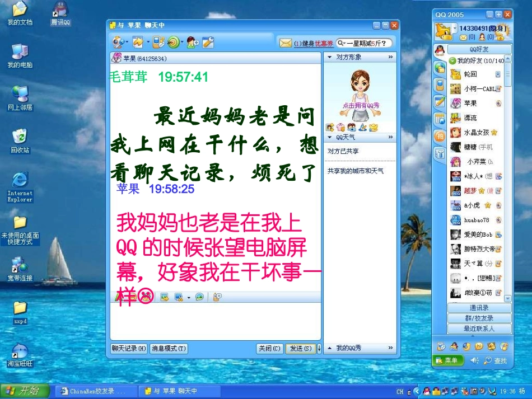Click the speaker sound icon in QQ panel
The image size is (532, 399).
474,361
